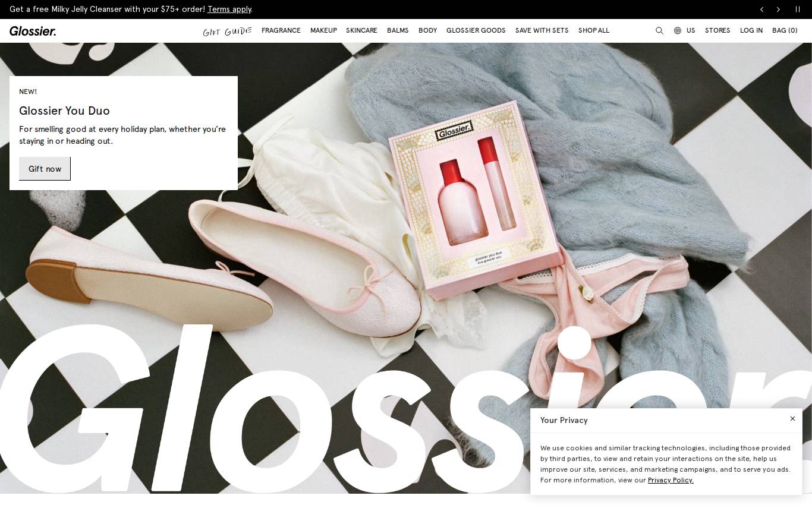This screenshot has width=812, height=505.
Task: Close the Your Privacy notice
Action: [792, 419]
